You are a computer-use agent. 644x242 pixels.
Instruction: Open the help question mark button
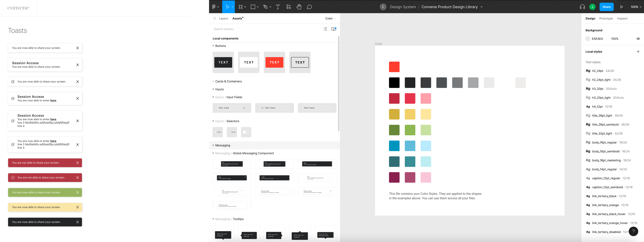point(633,231)
